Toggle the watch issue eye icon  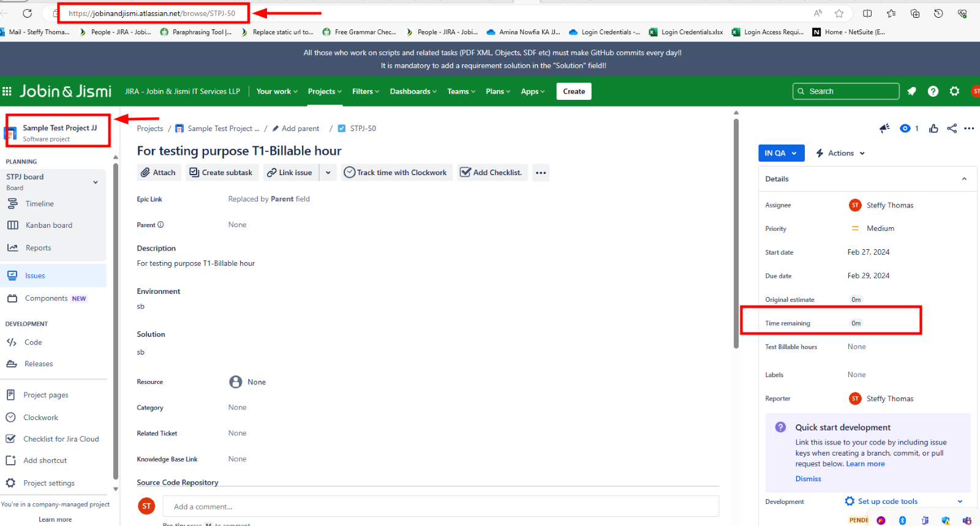(x=905, y=129)
